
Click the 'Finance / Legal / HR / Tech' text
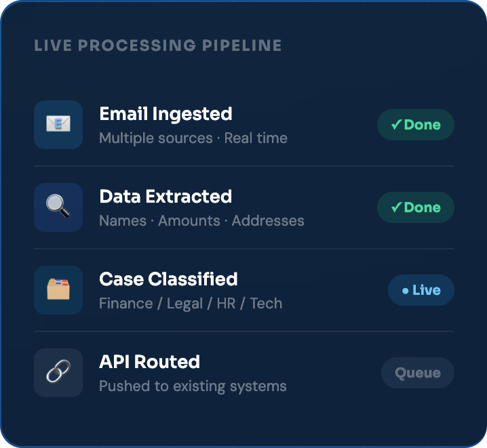191,304
